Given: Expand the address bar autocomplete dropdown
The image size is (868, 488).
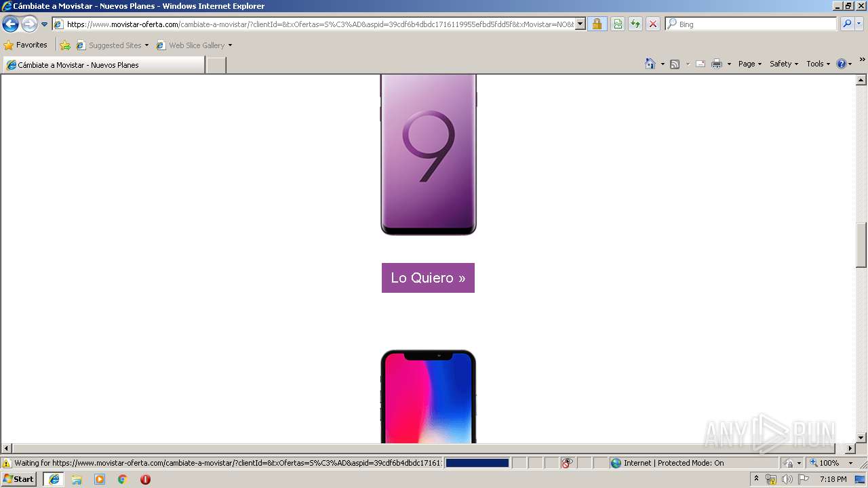Looking at the screenshot, I should tap(580, 24).
